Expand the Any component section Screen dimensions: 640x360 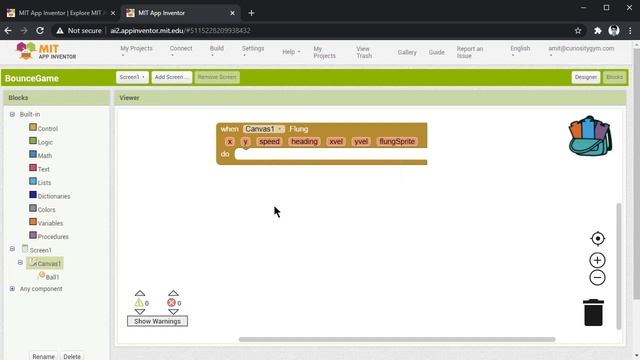tap(12, 289)
